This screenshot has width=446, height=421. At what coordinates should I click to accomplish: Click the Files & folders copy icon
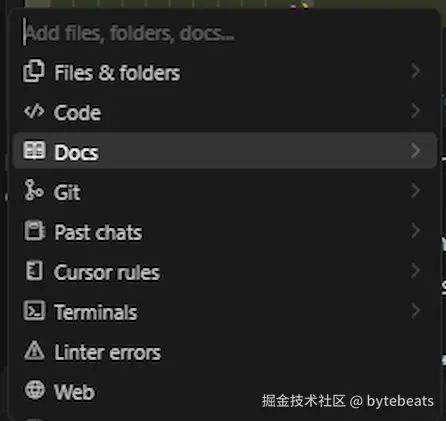[x=34, y=71]
